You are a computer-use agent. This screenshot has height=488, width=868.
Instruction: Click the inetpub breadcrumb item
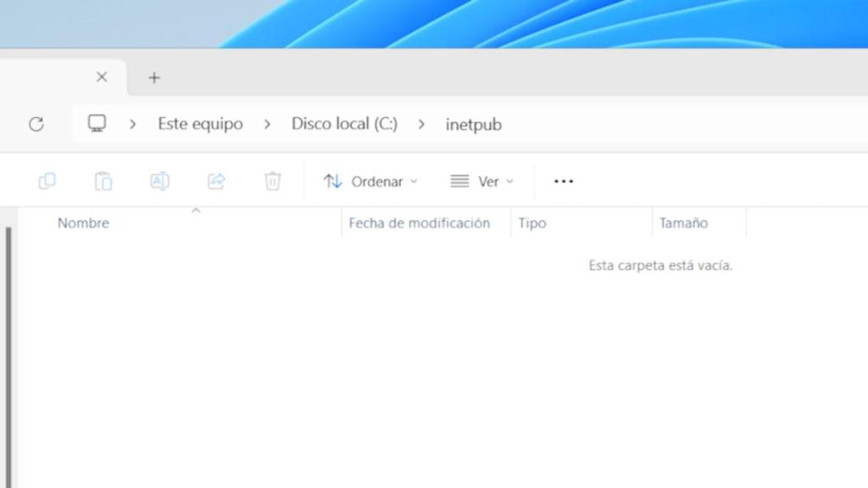pyautogui.click(x=473, y=124)
